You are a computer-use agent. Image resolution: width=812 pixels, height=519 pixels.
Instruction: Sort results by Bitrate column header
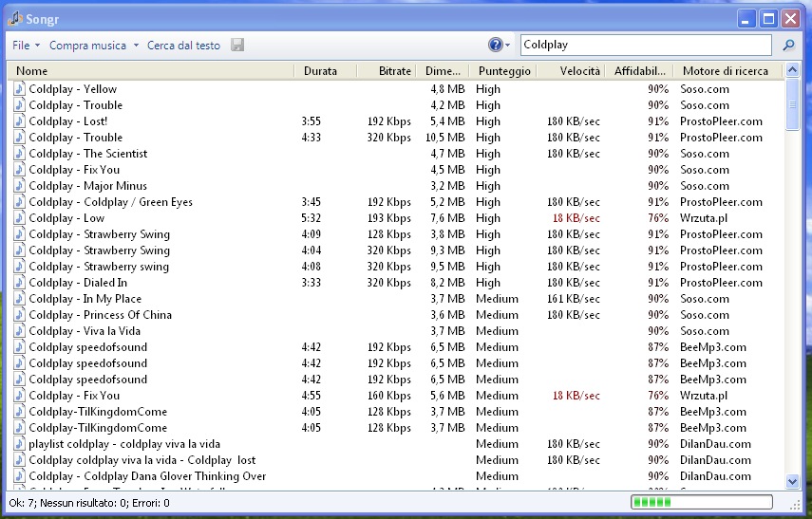tap(394, 71)
